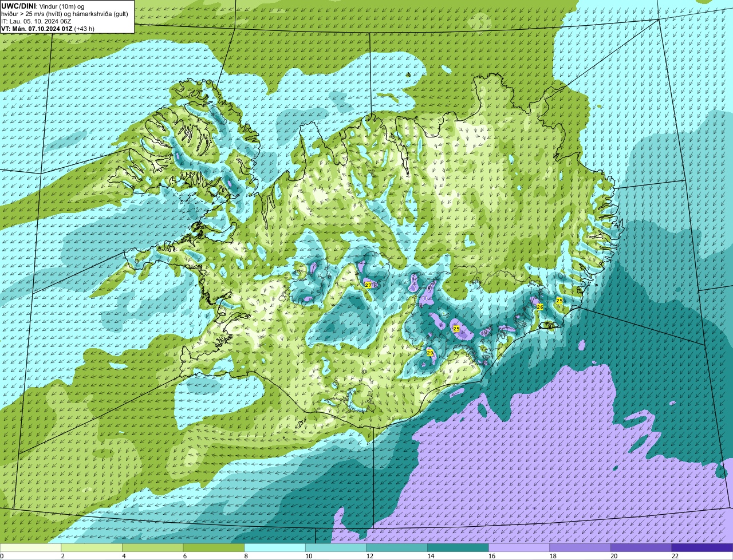Click the yellow gust label 26
This screenshot has width=733, height=560.
(x=539, y=307)
